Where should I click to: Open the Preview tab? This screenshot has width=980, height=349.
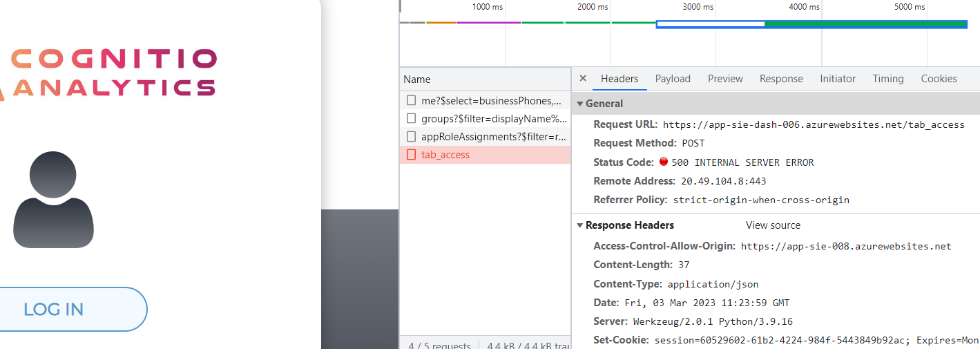click(725, 79)
